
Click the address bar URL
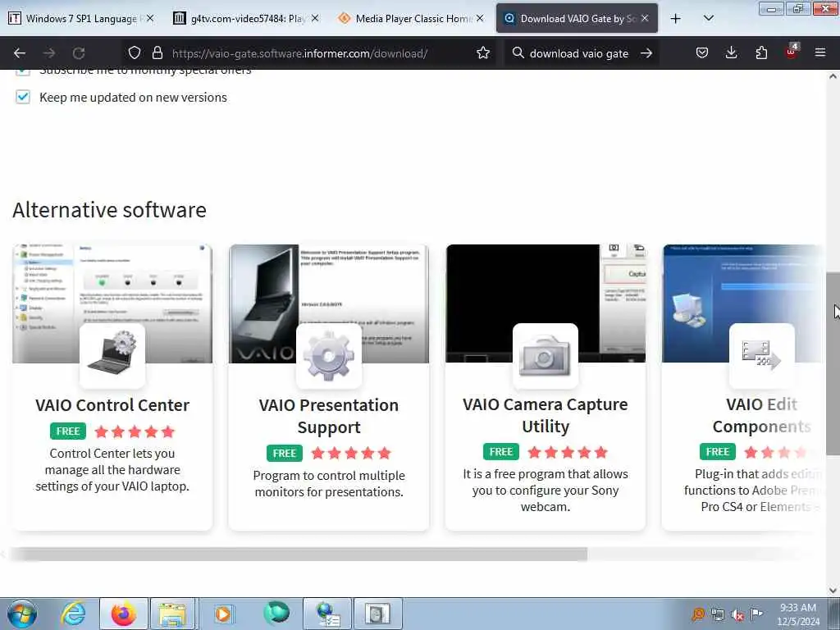coord(299,53)
